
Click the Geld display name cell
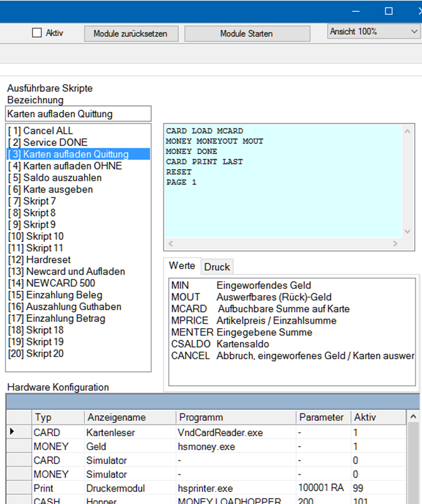pos(130,446)
